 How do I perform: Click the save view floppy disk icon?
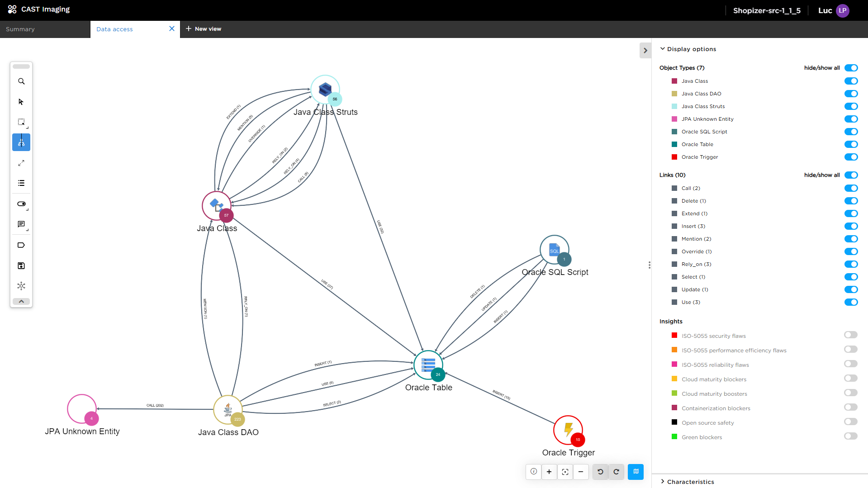tap(21, 265)
